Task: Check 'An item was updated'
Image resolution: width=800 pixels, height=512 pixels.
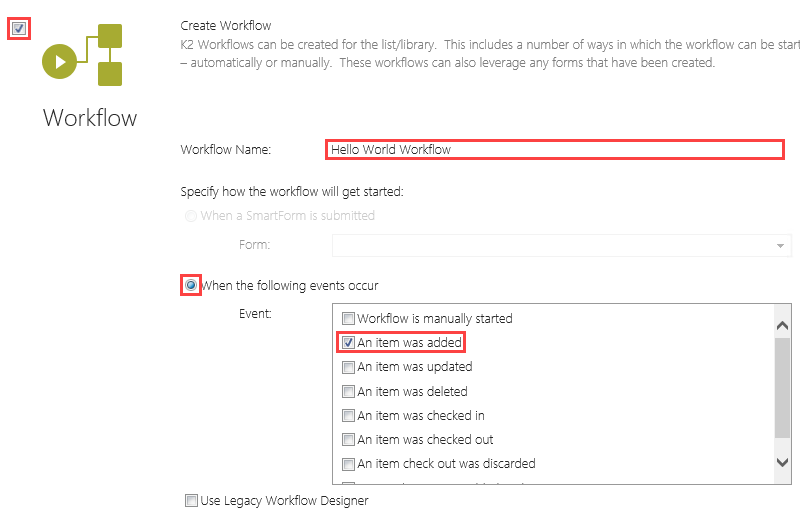Action: [x=349, y=367]
